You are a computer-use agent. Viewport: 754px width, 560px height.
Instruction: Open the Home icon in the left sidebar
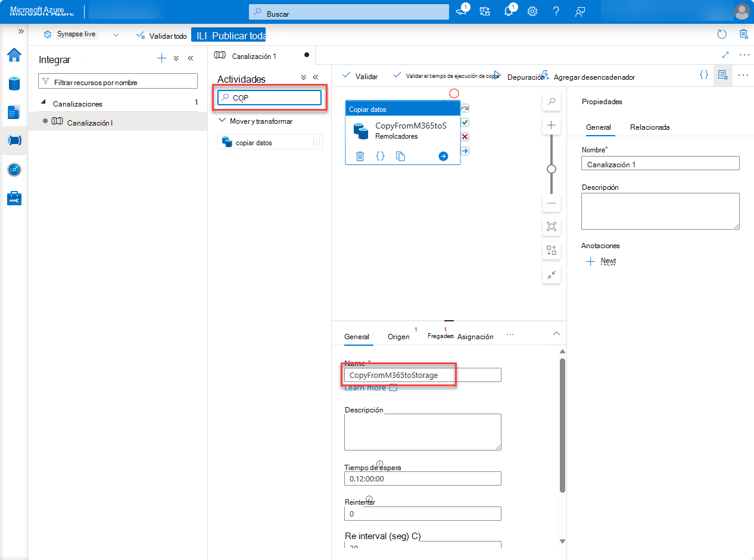click(x=15, y=55)
